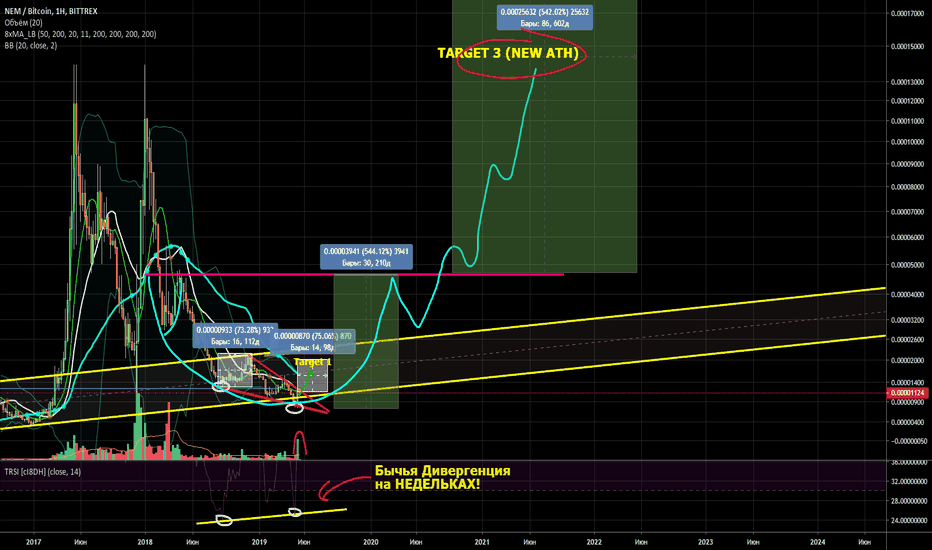
Task: Click the 2024 time axis label
Action: (818, 542)
